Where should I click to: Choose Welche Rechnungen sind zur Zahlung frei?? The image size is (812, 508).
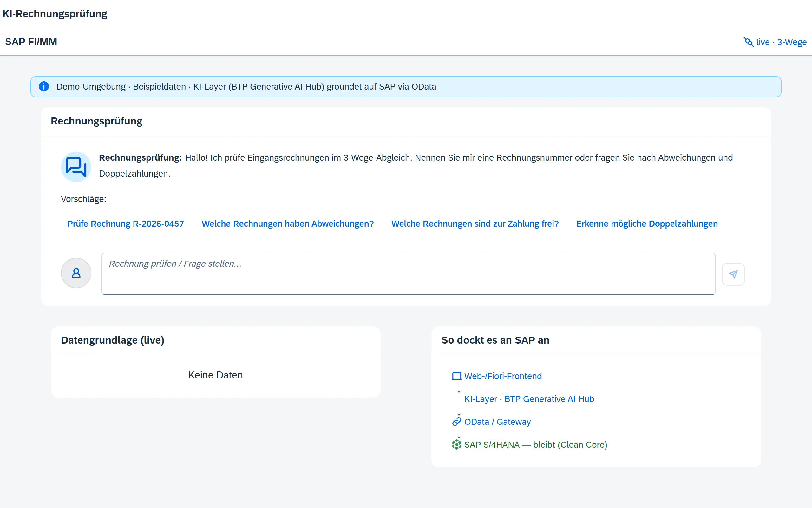pos(475,224)
